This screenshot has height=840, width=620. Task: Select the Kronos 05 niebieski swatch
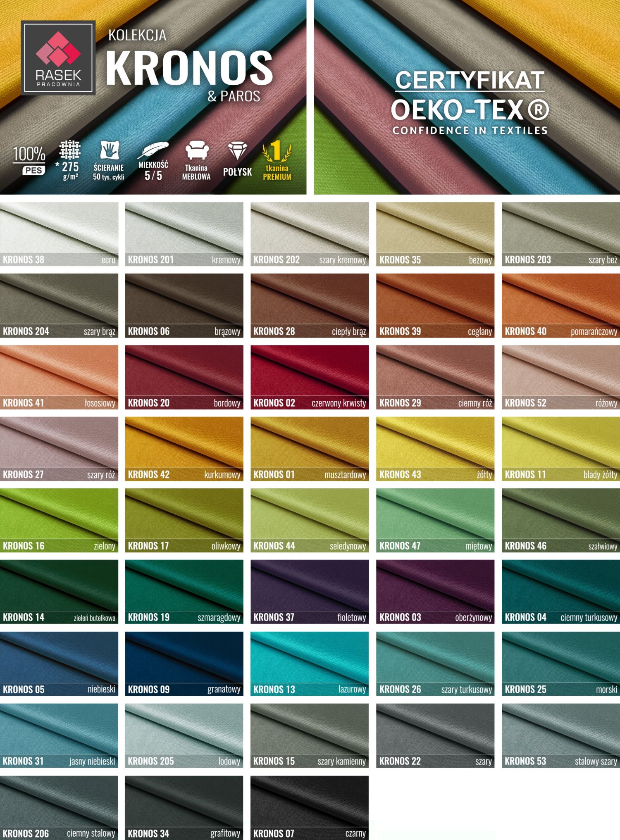pos(59,664)
